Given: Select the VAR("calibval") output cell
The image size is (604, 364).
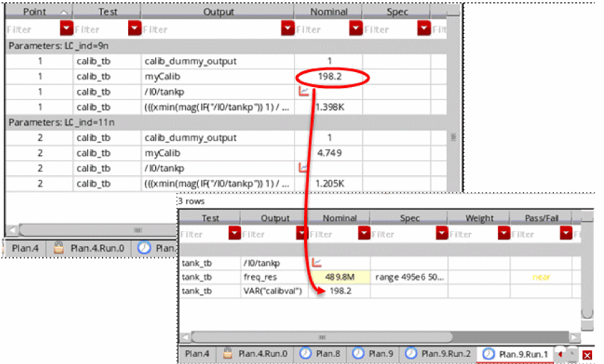Looking at the screenshot, I should pos(274,291).
